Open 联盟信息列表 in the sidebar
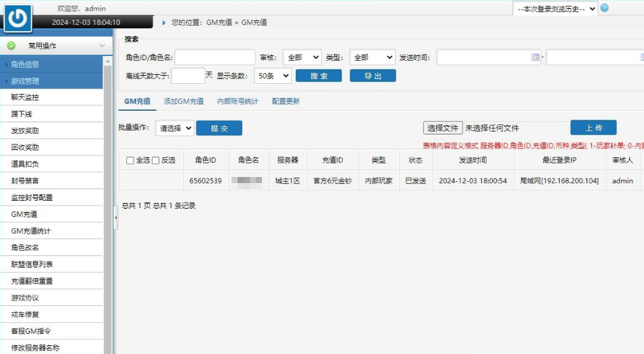The image size is (644, 354). coord(51,264)
